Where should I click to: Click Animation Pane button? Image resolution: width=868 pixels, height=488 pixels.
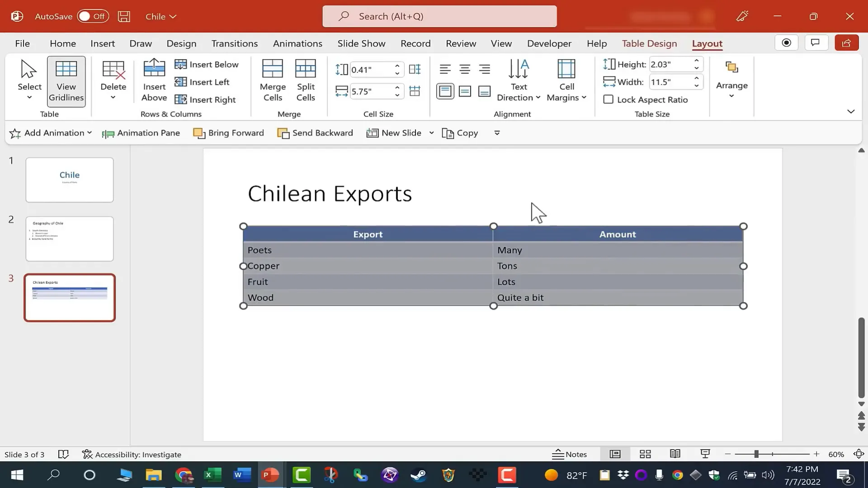[x=141, y=133]
